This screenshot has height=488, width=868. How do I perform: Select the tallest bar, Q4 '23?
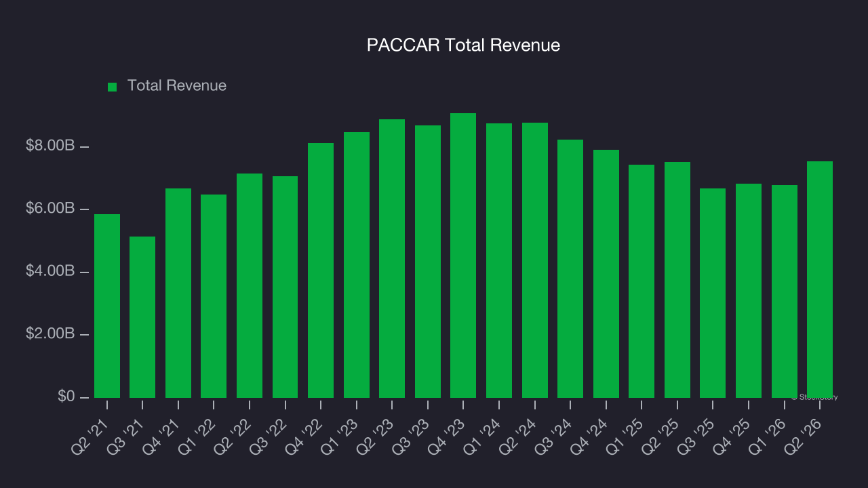pyautogui.click(x=463, y=256)
